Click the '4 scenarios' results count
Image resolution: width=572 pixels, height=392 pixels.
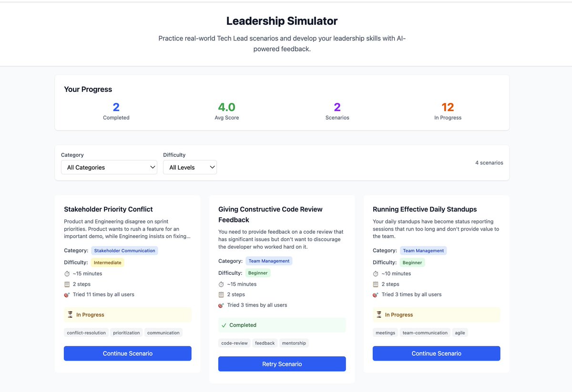489,163
